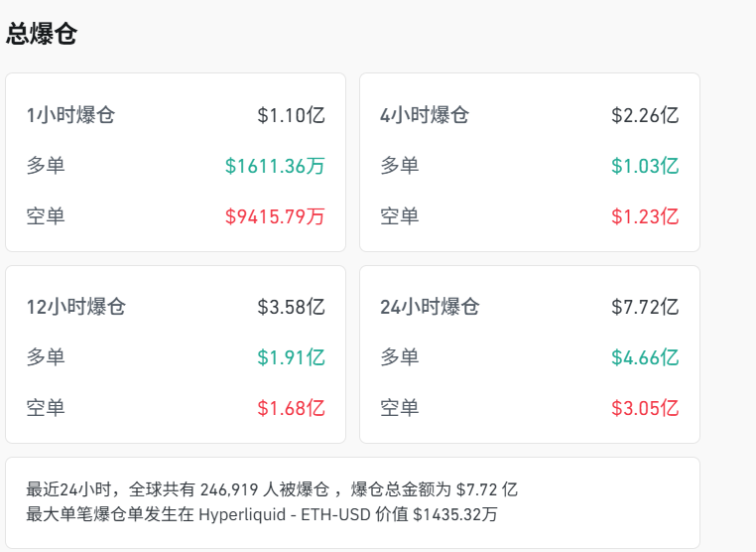The height and width of the screenshot is (552, 756).
Task: Click the 12-hour total $3.58亿
Action: tap(291, 307)
